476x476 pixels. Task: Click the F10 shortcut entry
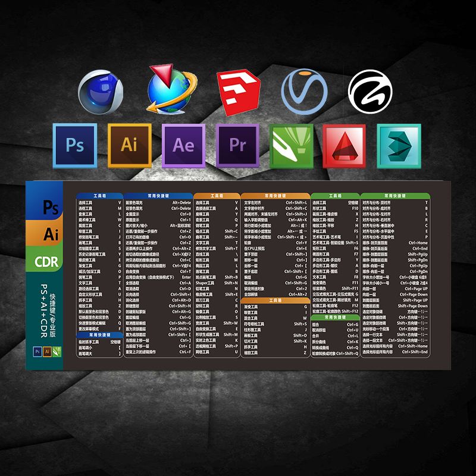(355, 209)
